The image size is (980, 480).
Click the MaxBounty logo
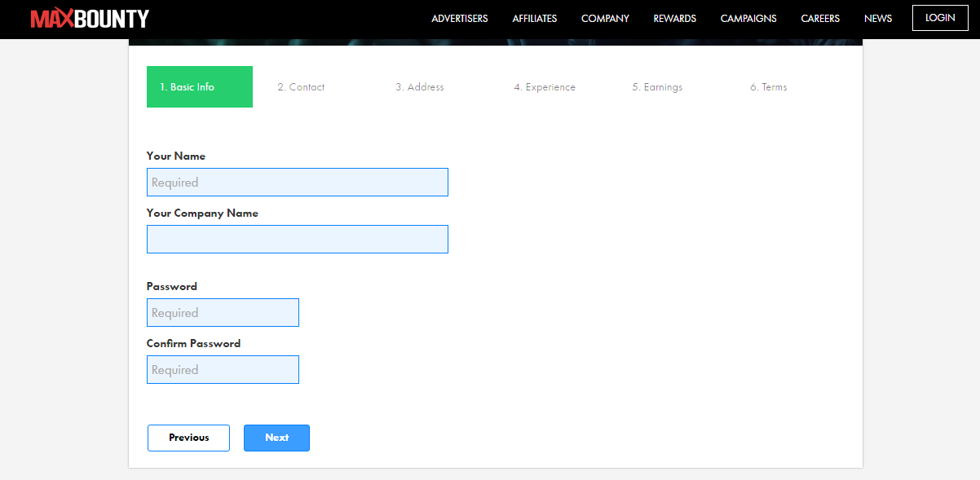coord(90,18)
